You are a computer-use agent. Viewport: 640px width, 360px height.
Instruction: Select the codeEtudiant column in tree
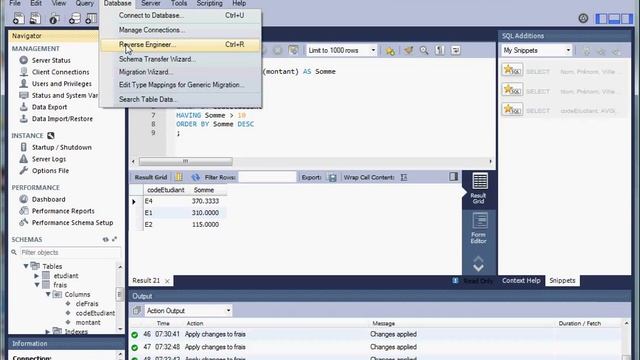click(95, 313)
